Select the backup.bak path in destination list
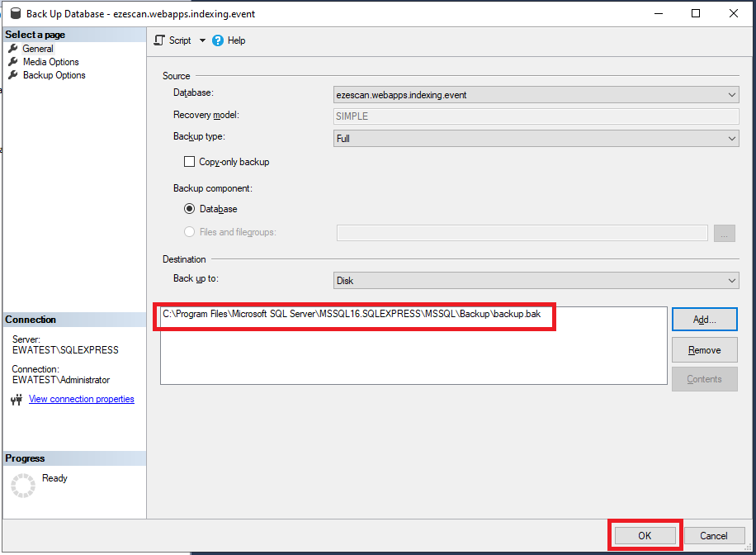The height and width of the screenshot is (555, 756). pos(351,315)
